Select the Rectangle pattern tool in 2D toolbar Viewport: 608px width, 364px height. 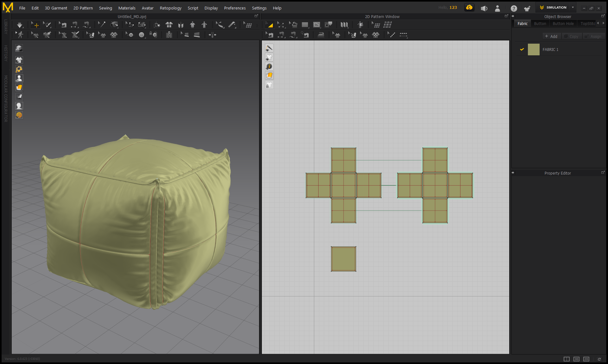(x=305, y=25)
